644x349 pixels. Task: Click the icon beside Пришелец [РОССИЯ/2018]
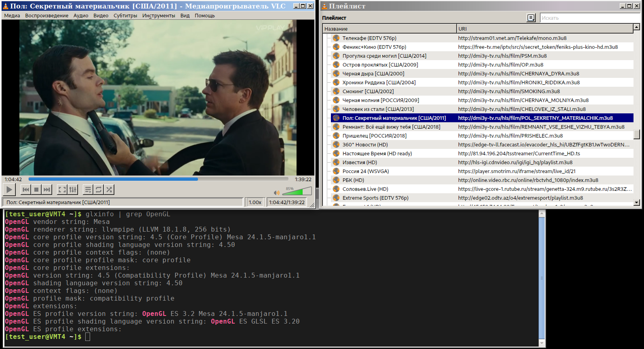pos(336,136)
